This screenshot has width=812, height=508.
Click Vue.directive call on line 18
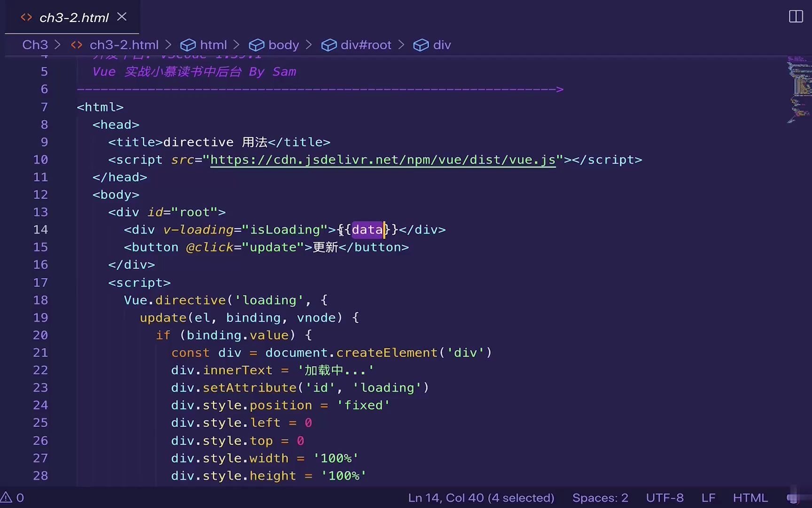coord(175,300)
